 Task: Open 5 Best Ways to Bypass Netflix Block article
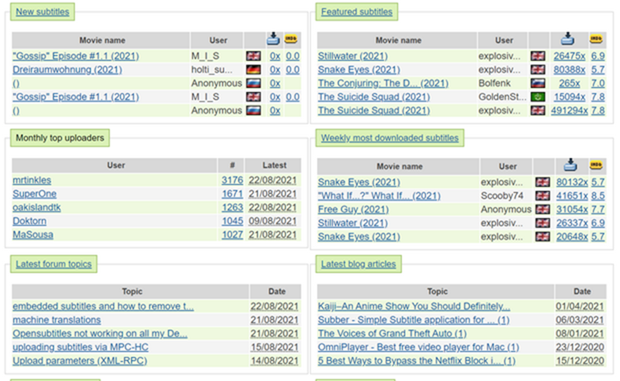pos(417,361)
